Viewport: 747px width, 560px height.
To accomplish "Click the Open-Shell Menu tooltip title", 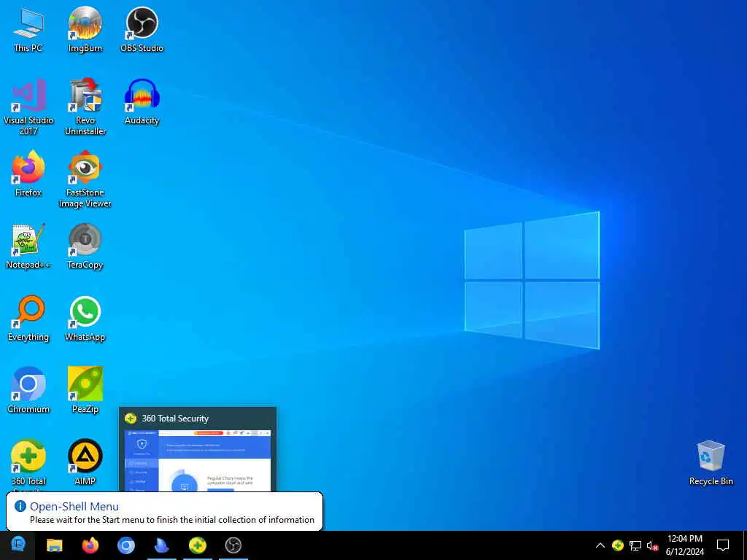I will click(x=74, y=506).
